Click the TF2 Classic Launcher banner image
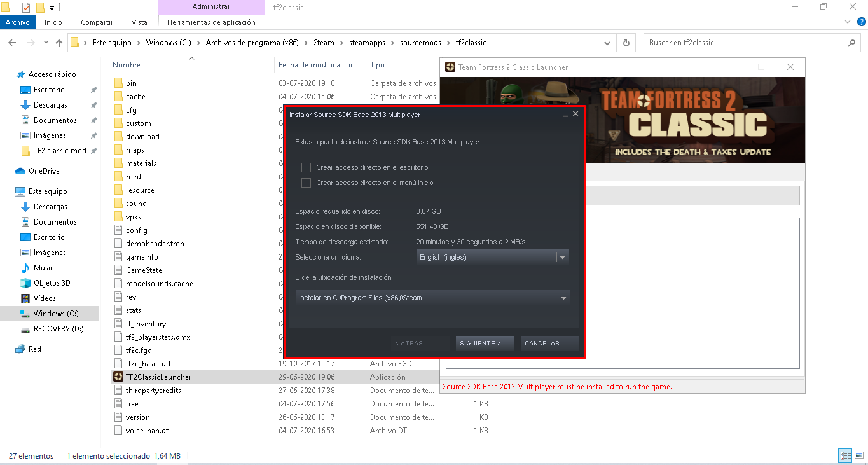The image size is (868, 465). (x=622, y=120)
